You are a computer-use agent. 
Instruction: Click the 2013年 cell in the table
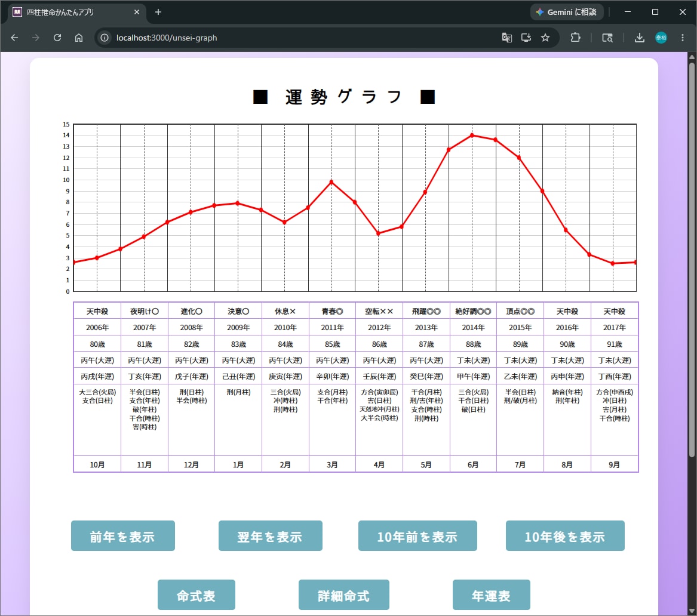(426, 327)
